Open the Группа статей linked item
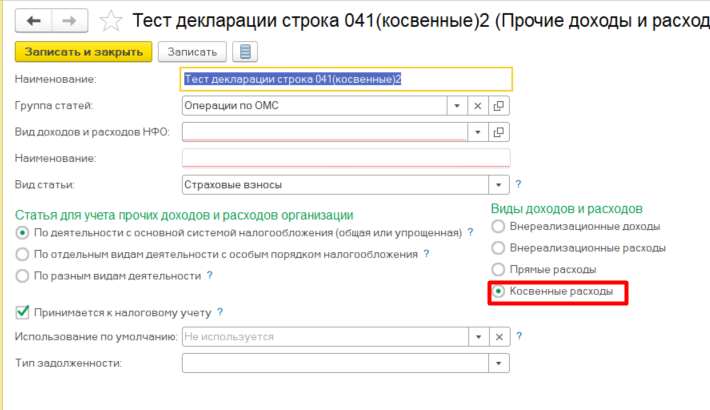The image size is (710, 410). [x=499, y=105]
